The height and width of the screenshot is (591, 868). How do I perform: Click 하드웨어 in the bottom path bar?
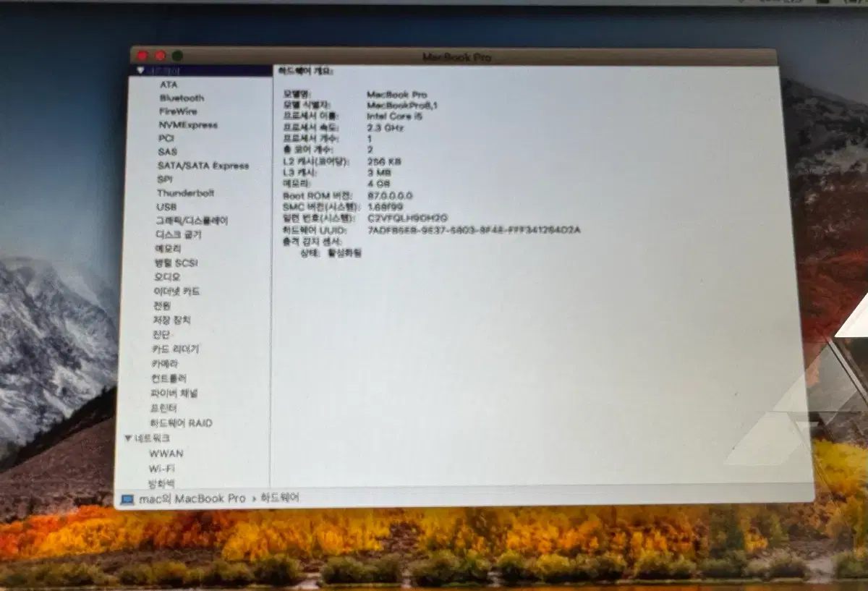point(280,498)
